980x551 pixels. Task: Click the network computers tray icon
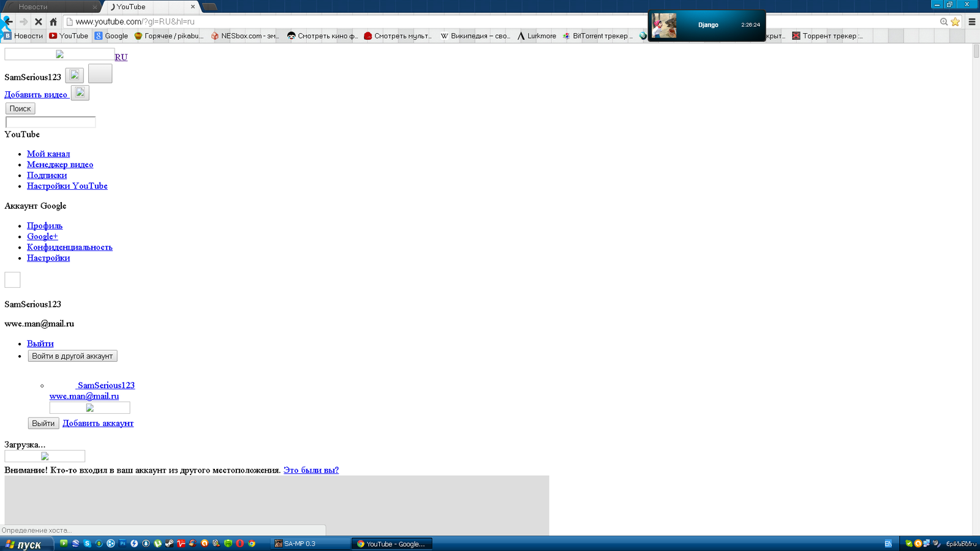tap(927, 544)
